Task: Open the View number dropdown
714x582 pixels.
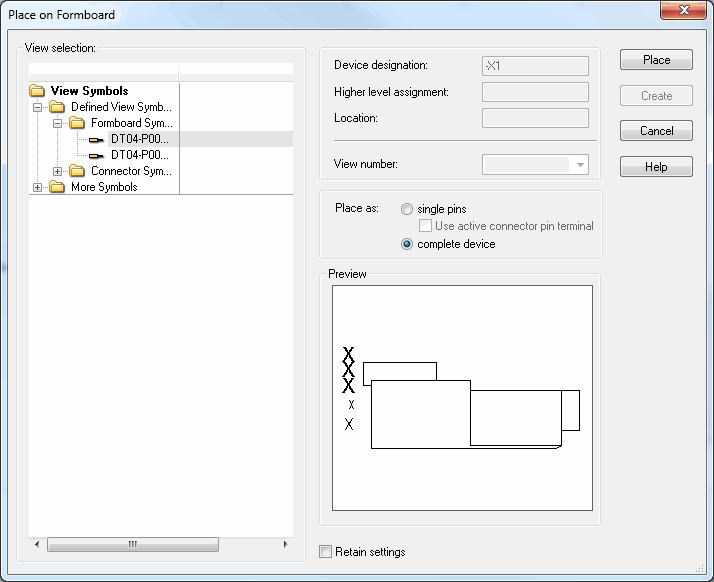Action: [580, 165]
